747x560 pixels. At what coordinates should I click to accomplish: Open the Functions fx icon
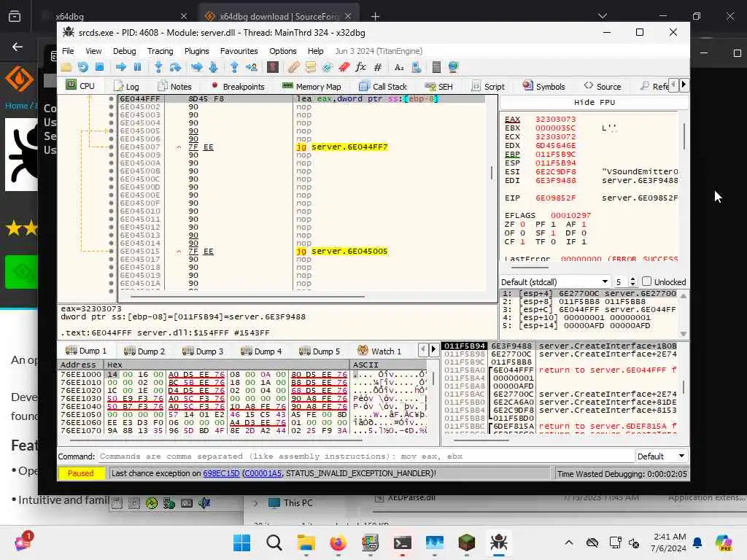click(x=360, y=68)
